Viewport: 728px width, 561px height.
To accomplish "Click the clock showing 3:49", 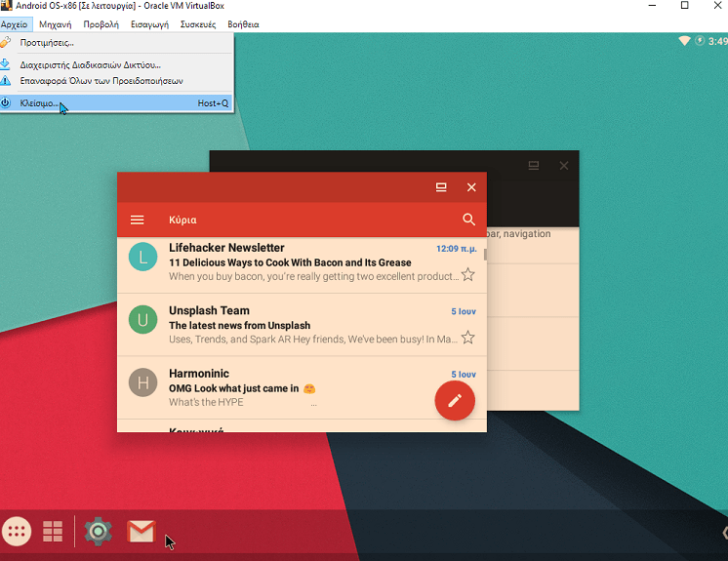I will 718,41.
